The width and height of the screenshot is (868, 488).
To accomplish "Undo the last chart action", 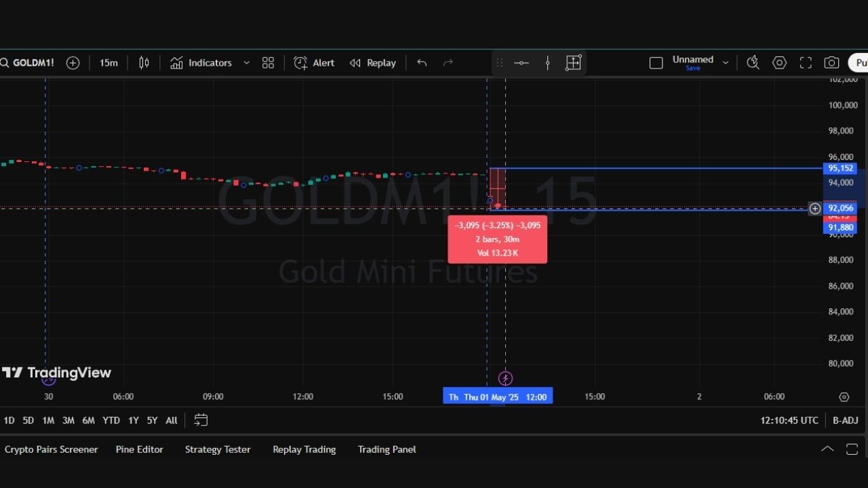I will pos(422,63).
